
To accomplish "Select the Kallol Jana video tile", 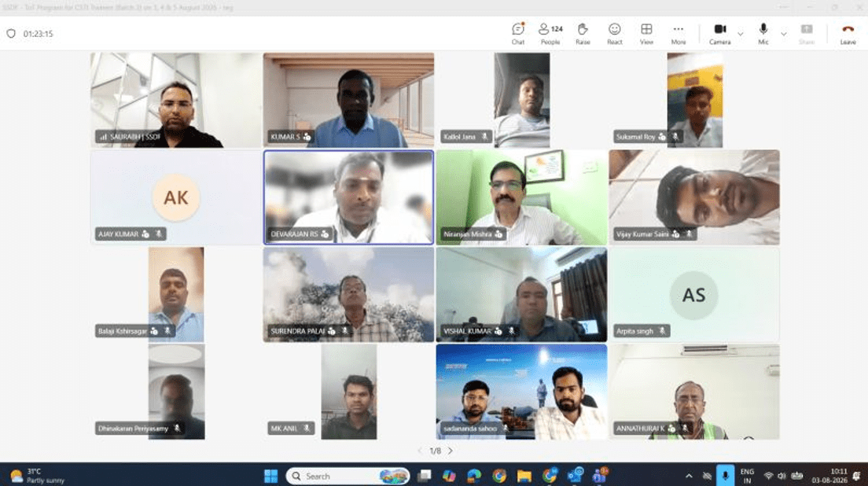I will pos(521,100).
